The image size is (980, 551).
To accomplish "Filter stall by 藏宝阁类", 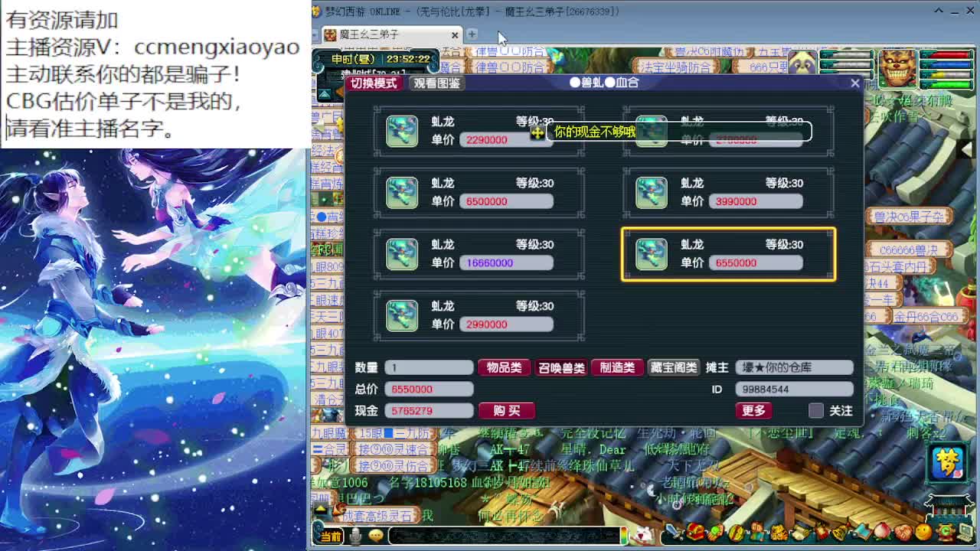I will click(674, 367).
